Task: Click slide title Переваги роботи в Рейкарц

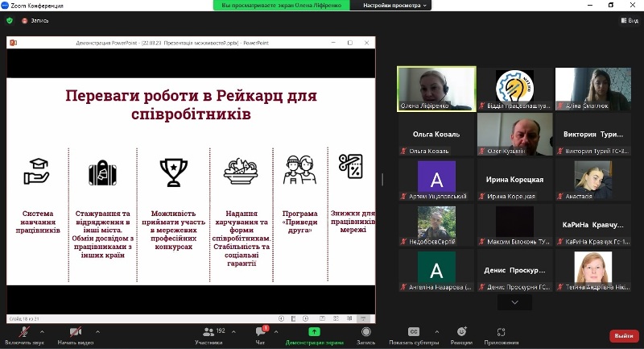Action: (191, 105)
